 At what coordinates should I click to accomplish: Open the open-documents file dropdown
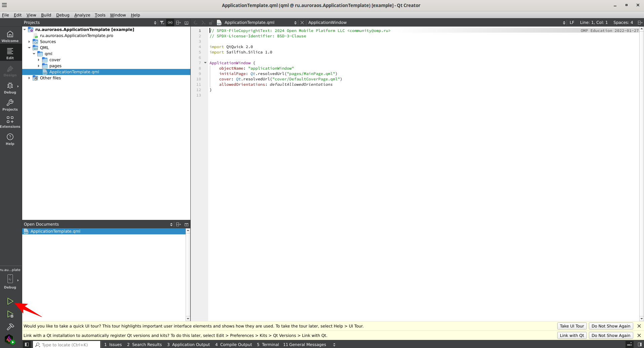tap(257, 23)
